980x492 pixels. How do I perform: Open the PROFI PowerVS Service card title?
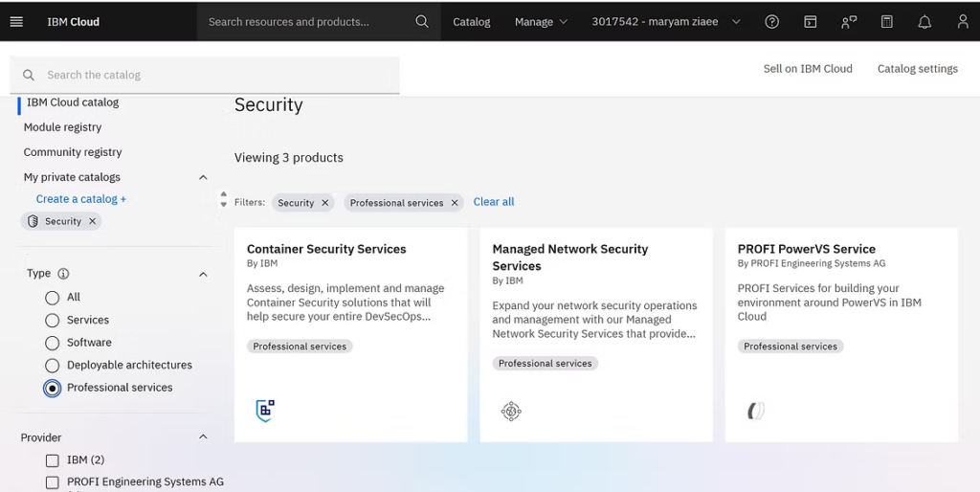(x=806, y=249)
